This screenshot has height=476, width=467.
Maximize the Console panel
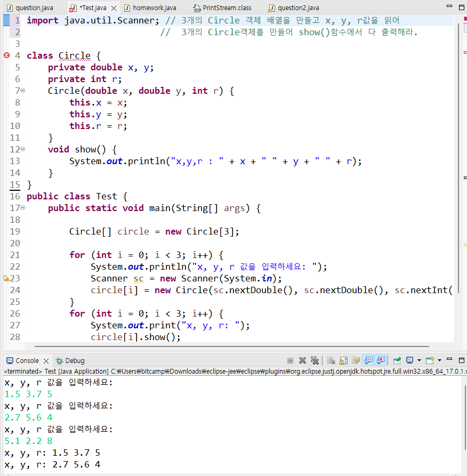[462, 360]
